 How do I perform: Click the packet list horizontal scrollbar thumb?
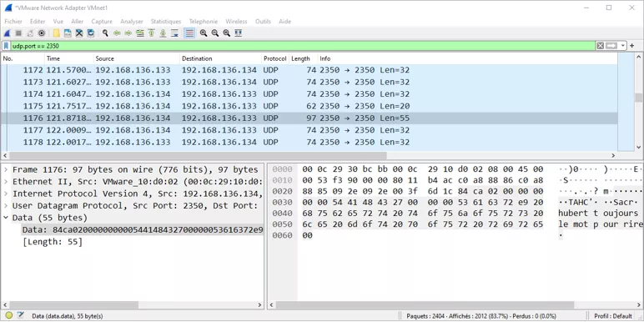point(198,156)
